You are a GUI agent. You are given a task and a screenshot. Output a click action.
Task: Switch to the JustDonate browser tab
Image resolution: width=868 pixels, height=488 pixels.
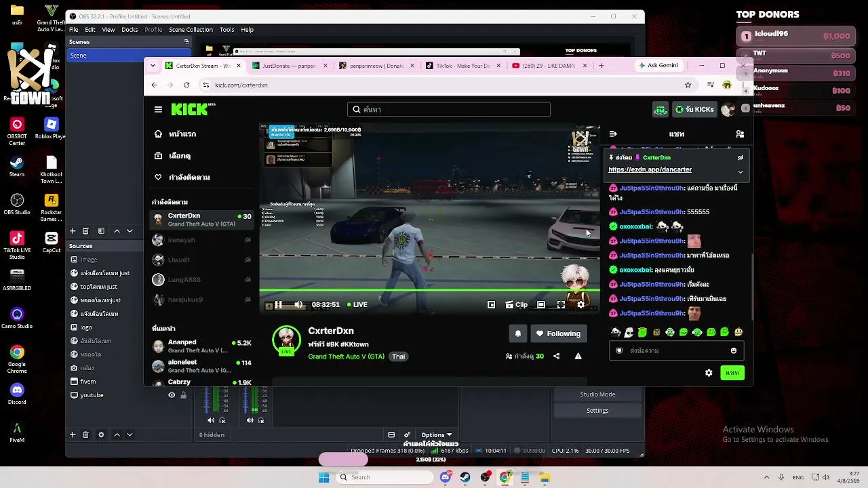(289, 66)
